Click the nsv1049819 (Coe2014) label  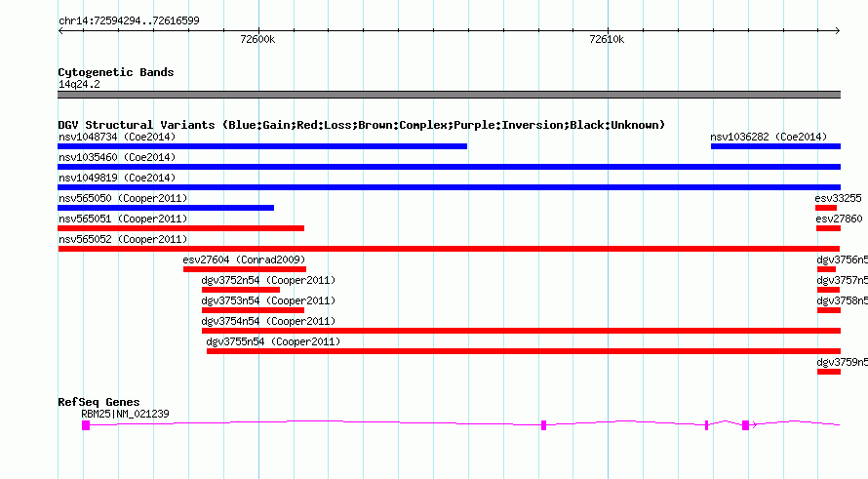pos(117,178)
